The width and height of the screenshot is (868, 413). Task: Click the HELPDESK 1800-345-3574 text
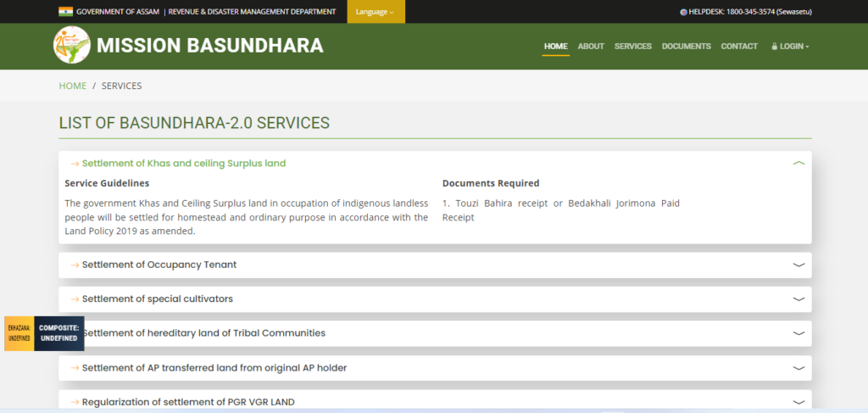[750, 12]
